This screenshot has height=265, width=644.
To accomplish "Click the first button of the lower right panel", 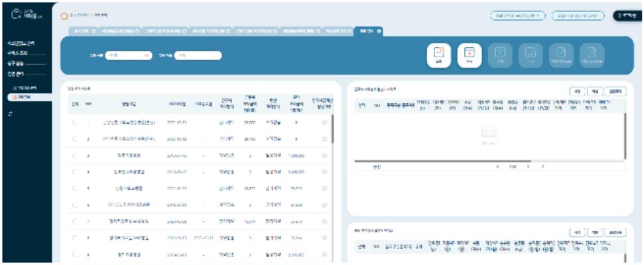I will point(578,233).
